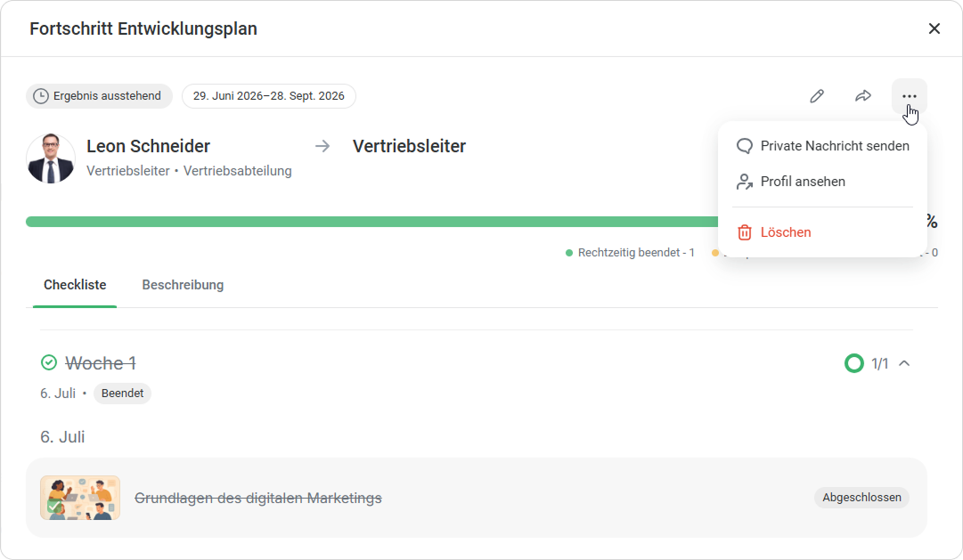Toggle the green checkmark beside Woche 1

pyautogui.click(x=48, y=363)
